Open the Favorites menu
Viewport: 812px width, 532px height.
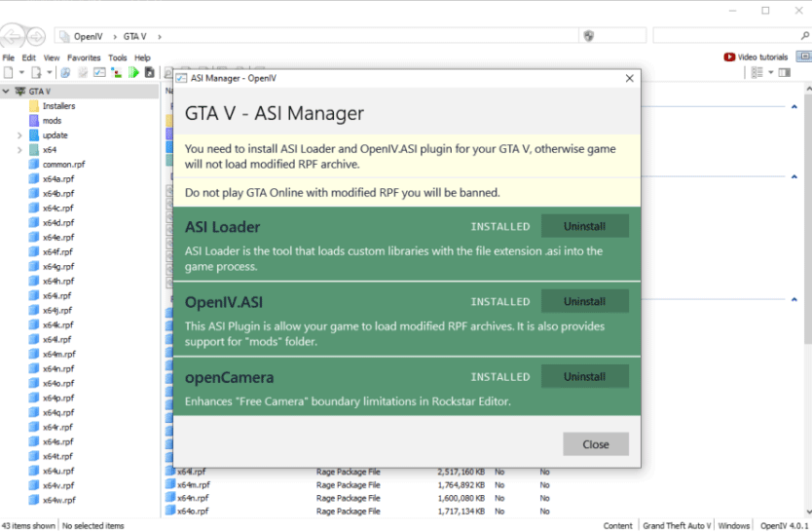point(84,57)
